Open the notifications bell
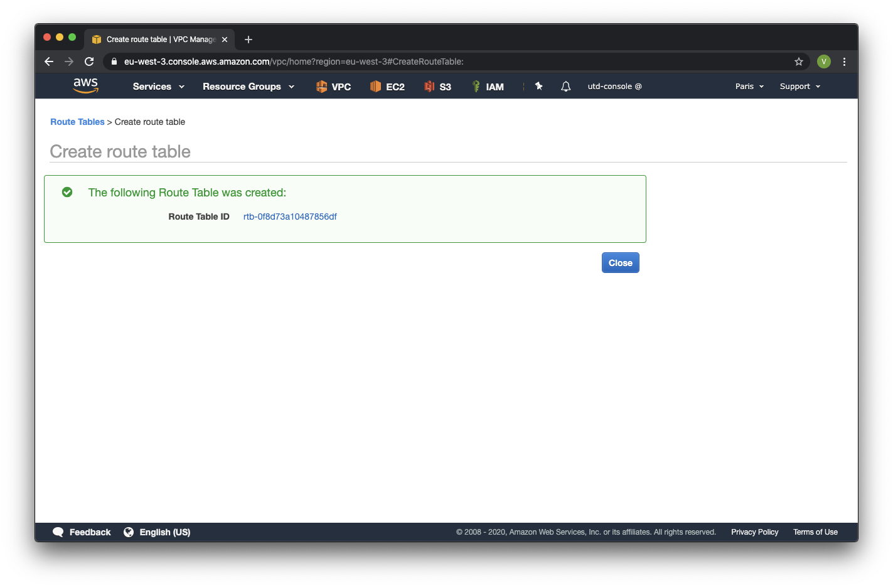Viewport: 893px width, 588px height. [x=565, y=87]
